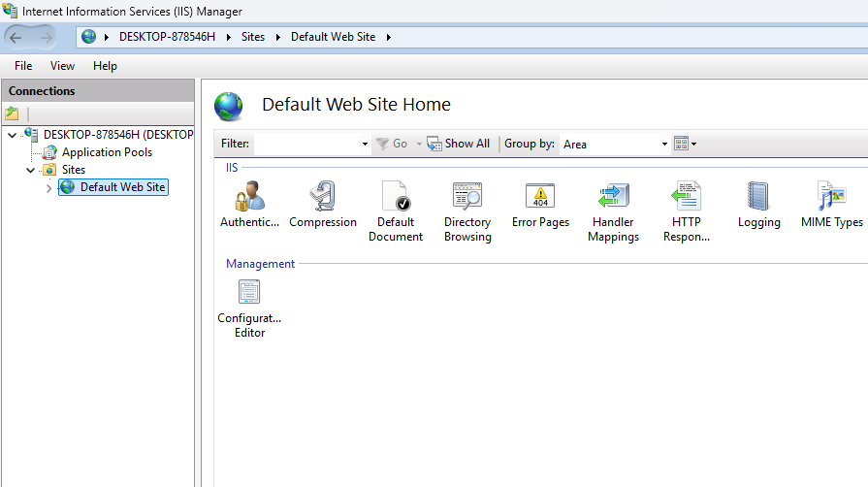The height and width of the screenshot is (487, 868).
Task: Click DESKTOP-878546H in the breadcrumb
Action: click(x=167, y=37)
